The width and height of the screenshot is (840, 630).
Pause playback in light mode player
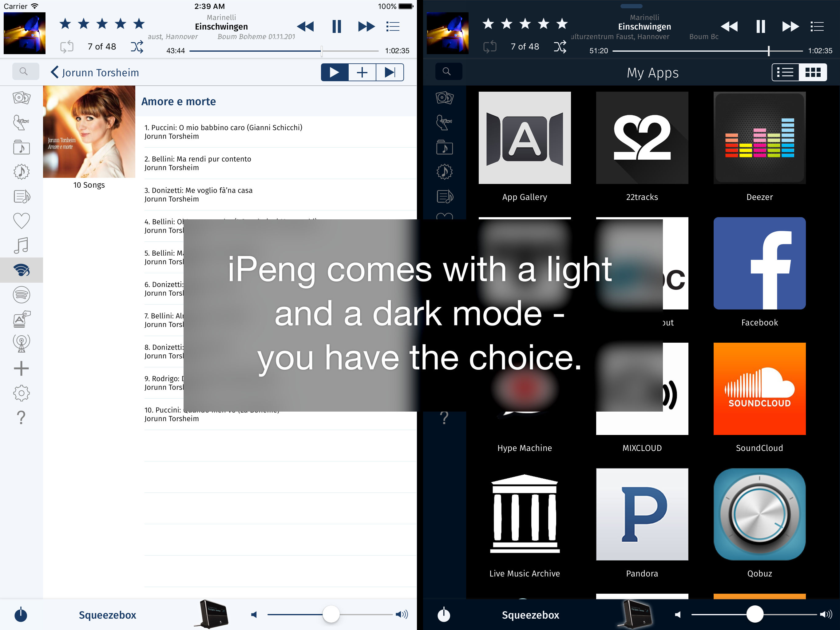tap(336, 26)
